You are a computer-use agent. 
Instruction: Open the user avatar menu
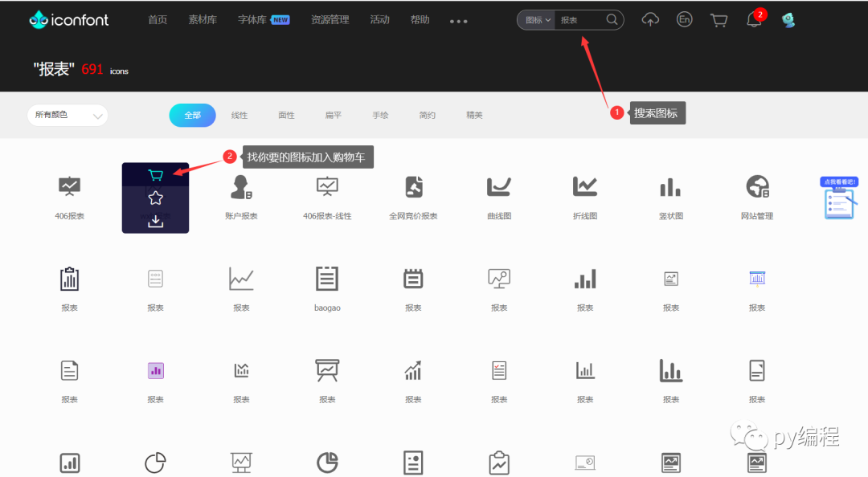point(788,20)
